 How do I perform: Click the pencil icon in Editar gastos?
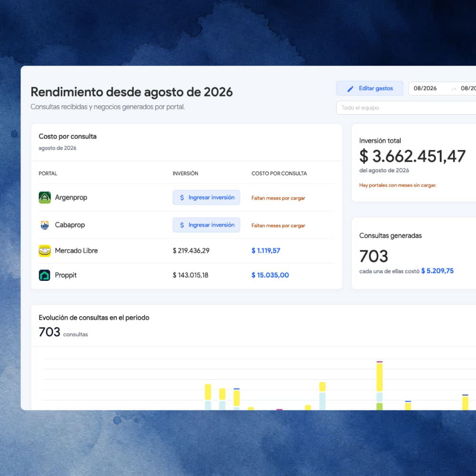pyautogui.click(x=350, y=89)
